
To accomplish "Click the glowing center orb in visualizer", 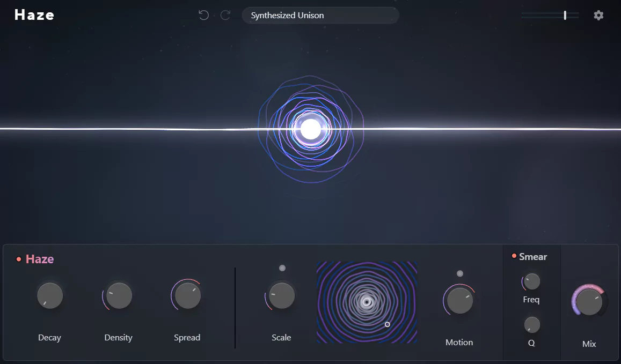I will (x=310, y=129).
